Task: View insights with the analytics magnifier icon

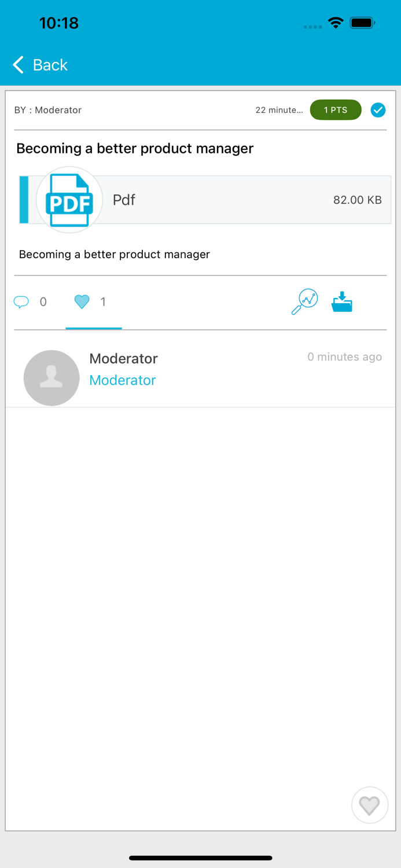Action: [304, 300]
